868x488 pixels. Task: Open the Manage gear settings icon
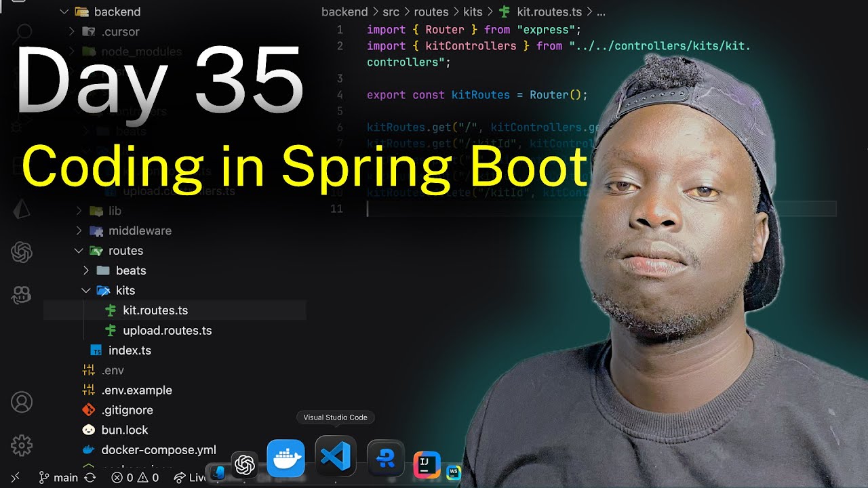(22, 445)
